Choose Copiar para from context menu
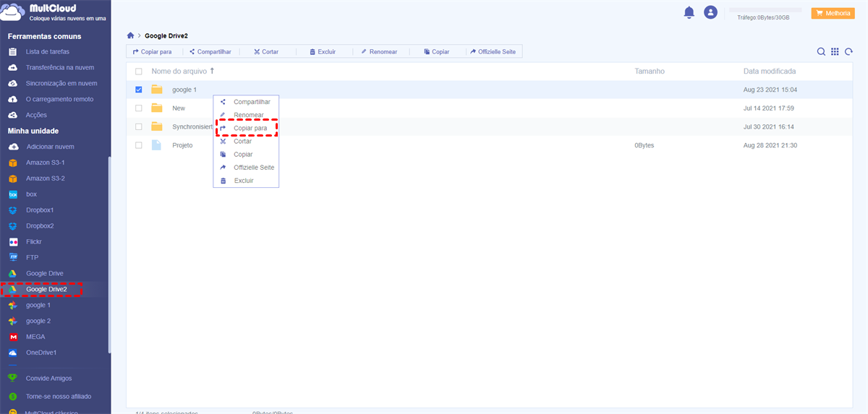This screenshot has height=414, width=868. point(247,128)
